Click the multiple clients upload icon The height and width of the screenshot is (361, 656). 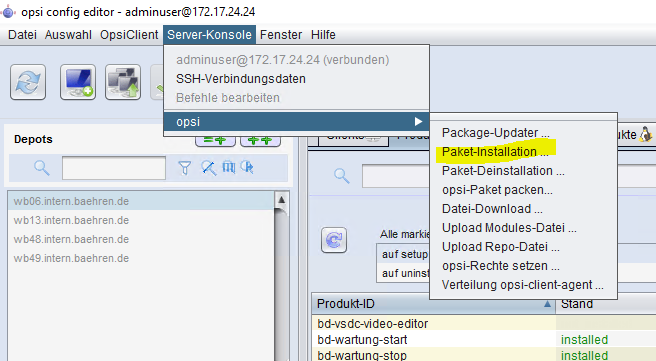(x=123, y=82)
